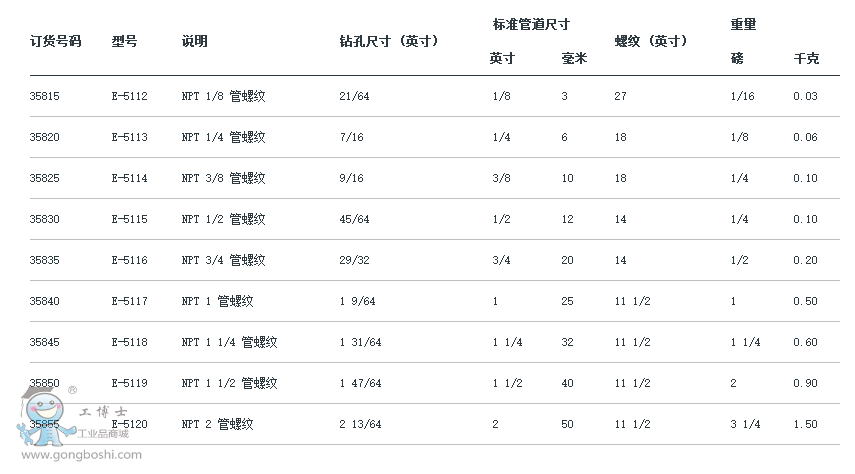Click drill size 1 31/64 cell
The image size is (855, 474).
tap(361, 342)
